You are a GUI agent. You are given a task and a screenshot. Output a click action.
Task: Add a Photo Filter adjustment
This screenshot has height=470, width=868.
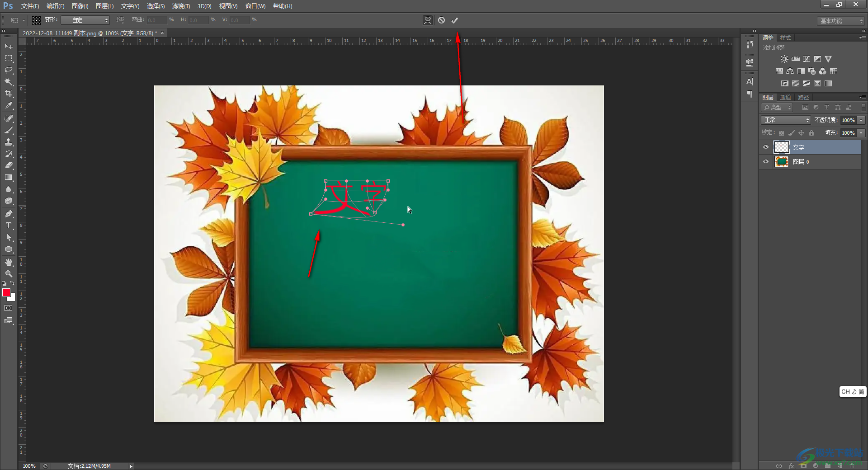[x=811, y=71]
